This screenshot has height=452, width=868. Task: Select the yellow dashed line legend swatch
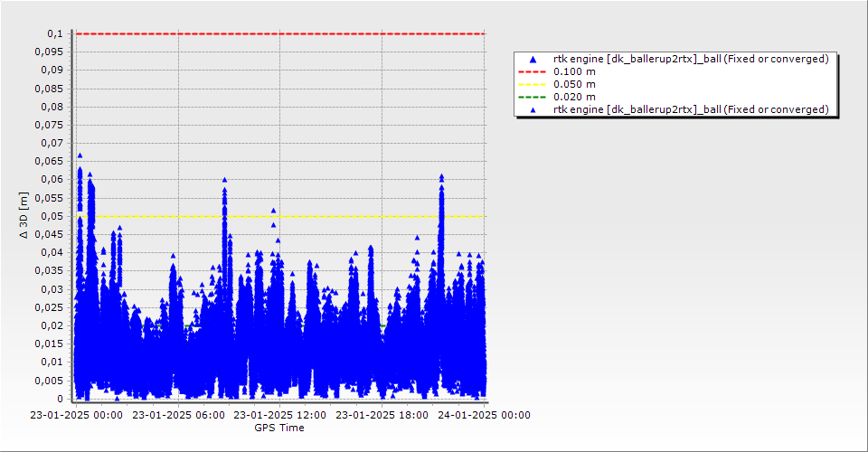(532, 85)
